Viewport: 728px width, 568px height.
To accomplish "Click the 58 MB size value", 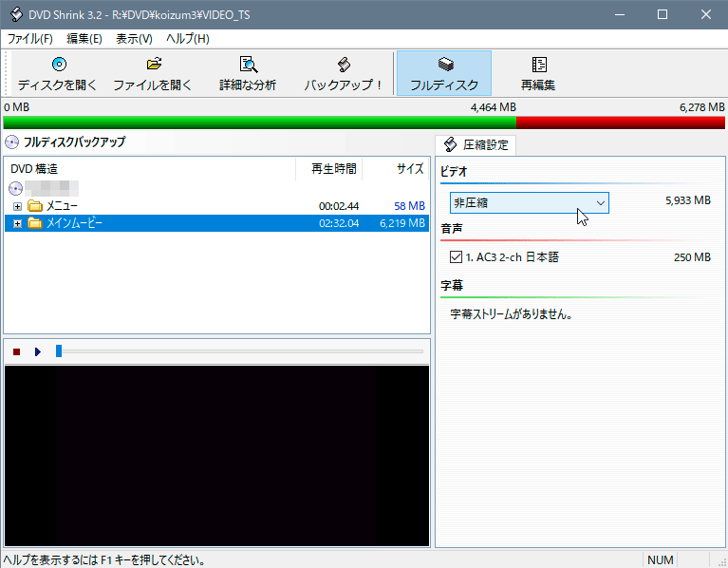I will pyautogui.click(x=409, y=206).
